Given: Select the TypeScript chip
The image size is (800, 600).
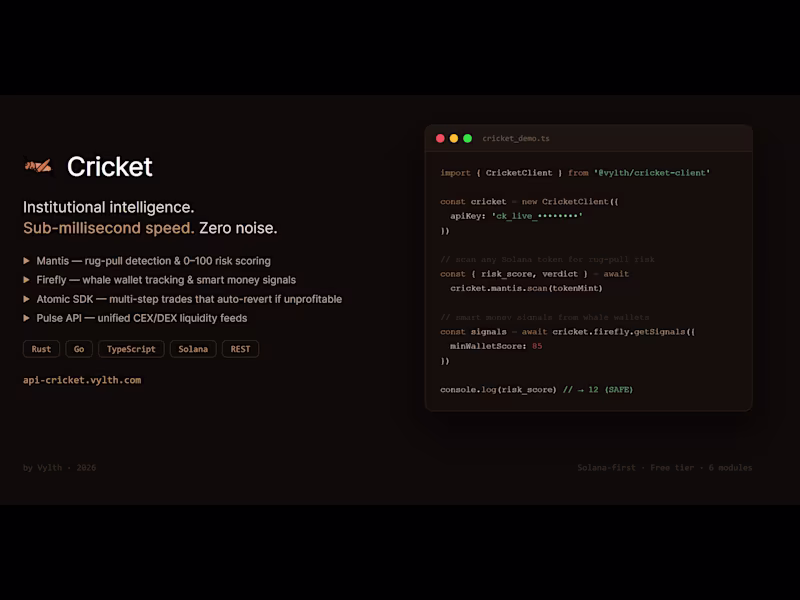Looking at the screenshot, I should 131,349.
